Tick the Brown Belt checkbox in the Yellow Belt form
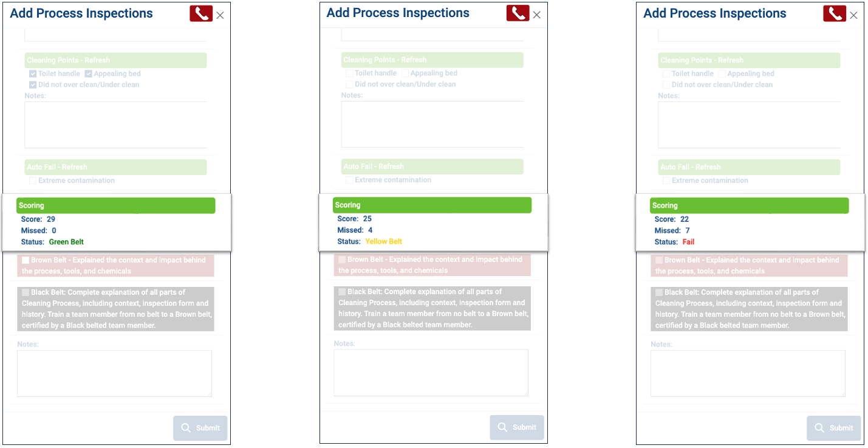Screen dimensions: 868x448 click(342, 260)
